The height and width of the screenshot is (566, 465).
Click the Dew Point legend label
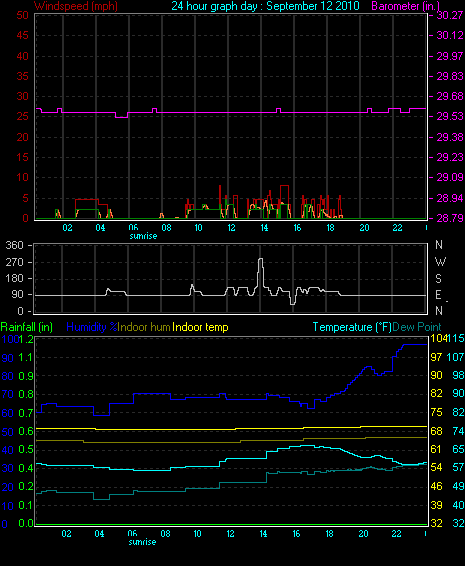(417, 327)
